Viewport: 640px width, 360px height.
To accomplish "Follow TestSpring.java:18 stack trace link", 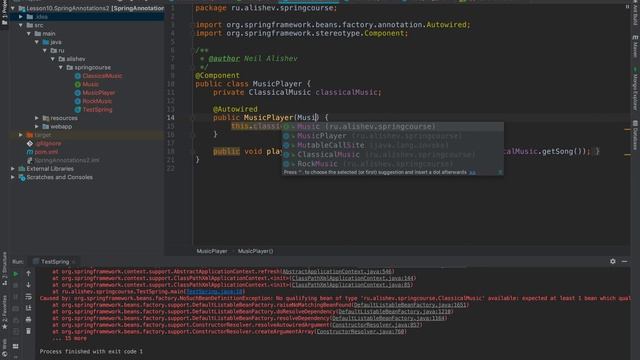I will point(215,291).
